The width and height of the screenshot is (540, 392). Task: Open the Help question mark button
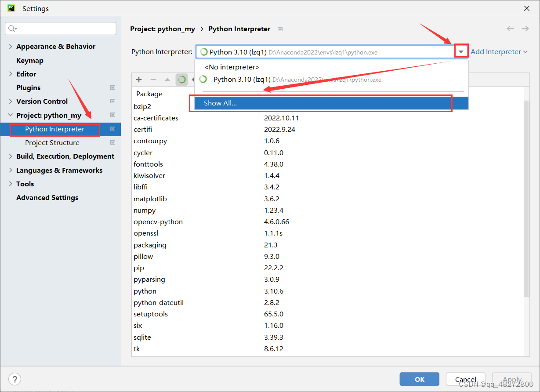point(14,379)
